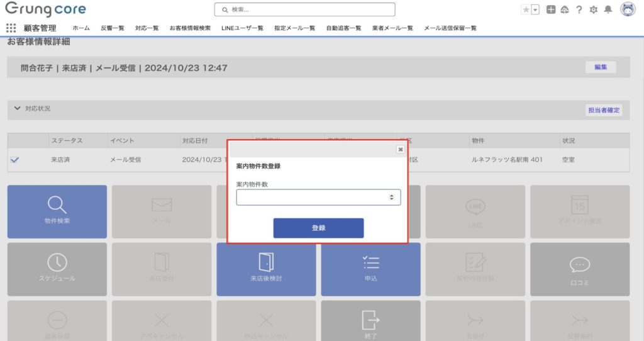Open the 申込 checklist tile

370,268
